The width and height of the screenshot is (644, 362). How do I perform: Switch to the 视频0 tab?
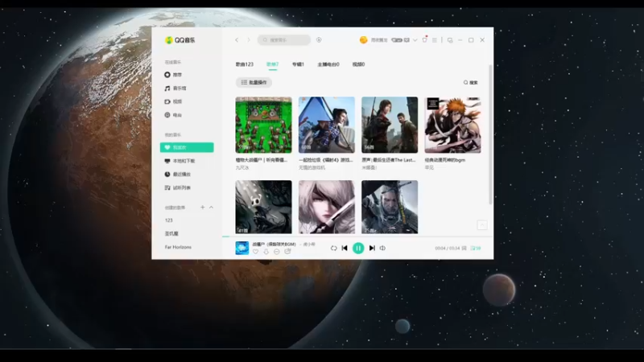coord(358,64)
